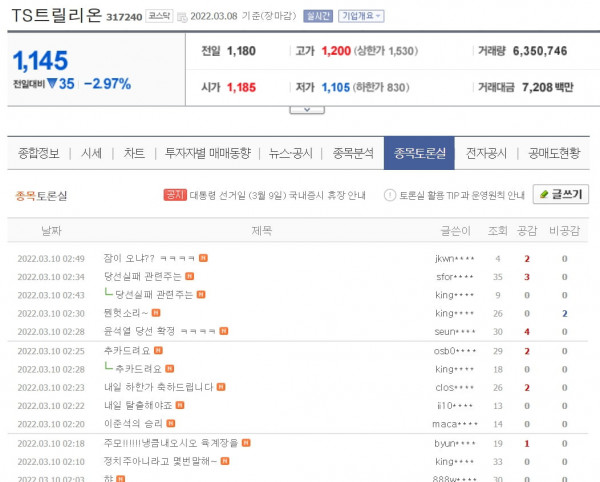Image resolution: width=600 pixels, height=482 pixels.
Task: Click the new icon beside '잠이 오냐??'
Action: click(x=204, y=258)
